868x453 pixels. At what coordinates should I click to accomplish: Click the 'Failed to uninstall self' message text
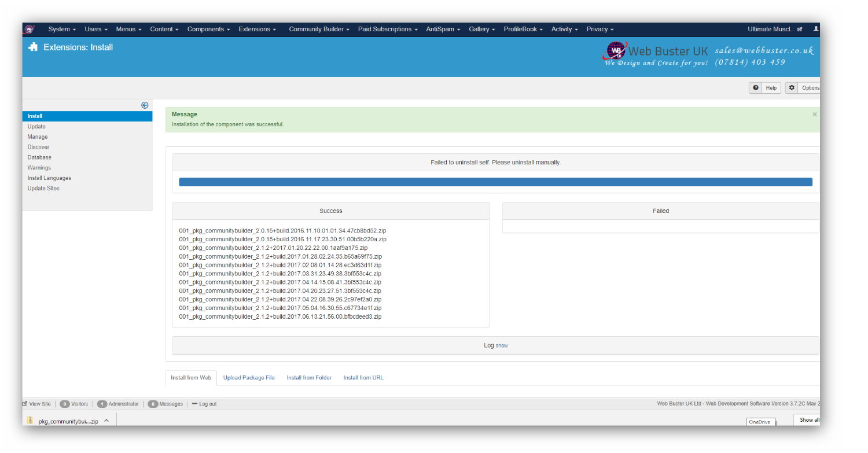point(495,163)
